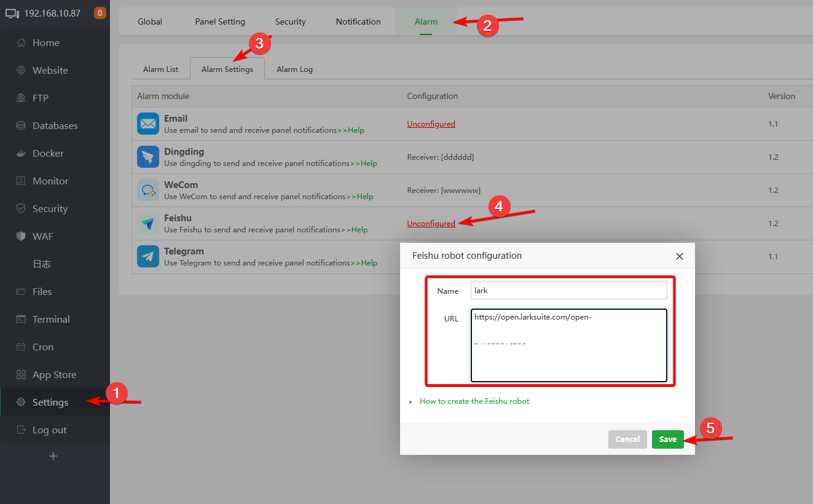Open Help link for Dingding module
813x504 pixels.
coord(369,163)
